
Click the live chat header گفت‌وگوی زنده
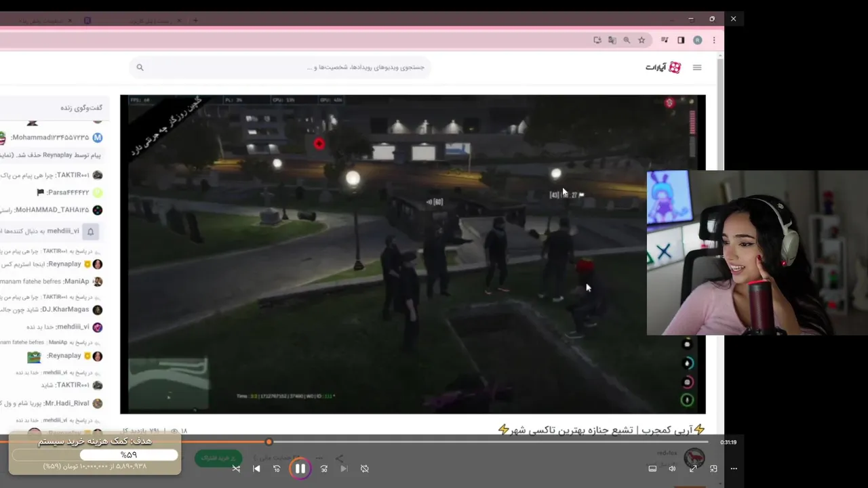point(81,108)
